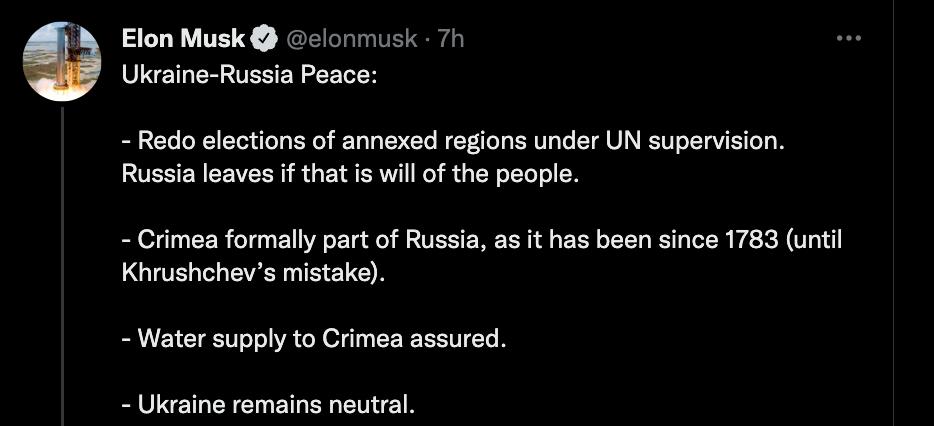Viewport: 934px width, 426px height.
Task: Click "Russia leaves if that is will" line
Action: pyautogui.click(x=350, y=174)
